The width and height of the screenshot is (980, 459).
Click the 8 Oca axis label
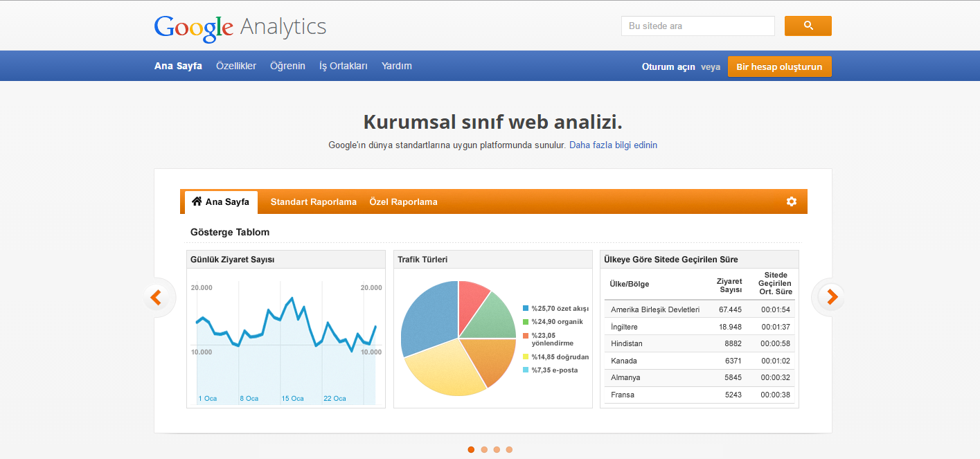pos(249,398)
